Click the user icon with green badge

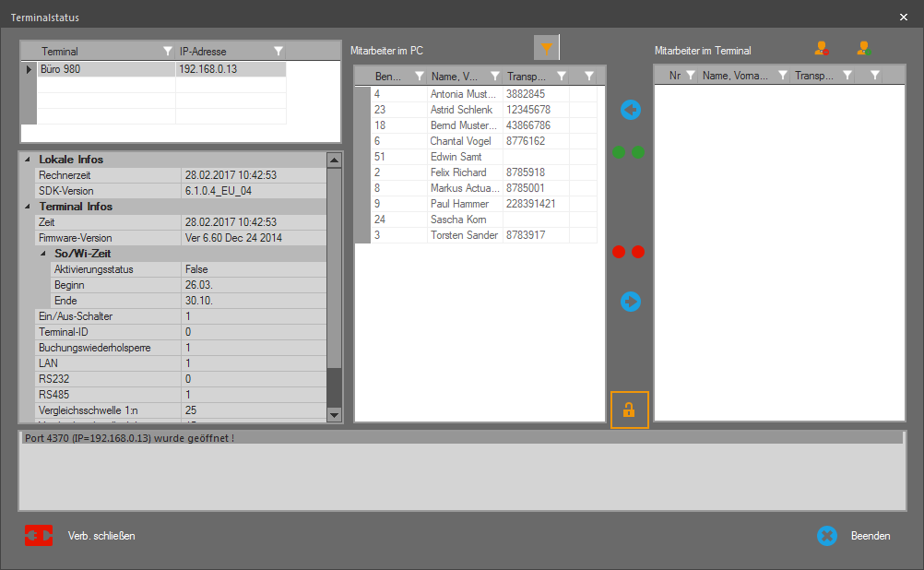coord(863,49)
